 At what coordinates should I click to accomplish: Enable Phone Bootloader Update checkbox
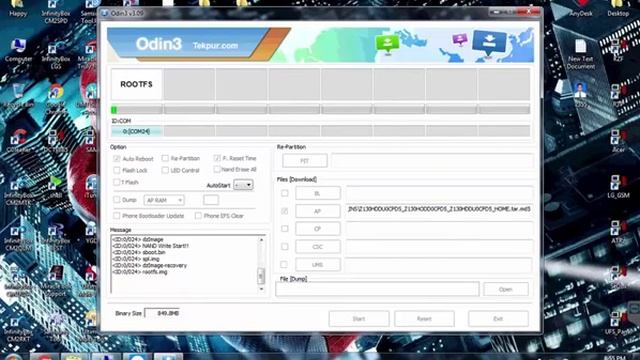tap(117, 216)
